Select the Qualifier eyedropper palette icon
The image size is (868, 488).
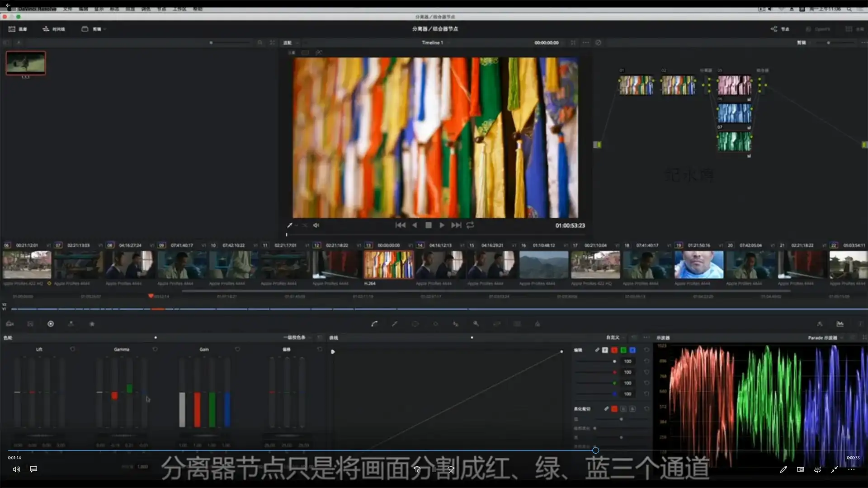pos(395,324)
